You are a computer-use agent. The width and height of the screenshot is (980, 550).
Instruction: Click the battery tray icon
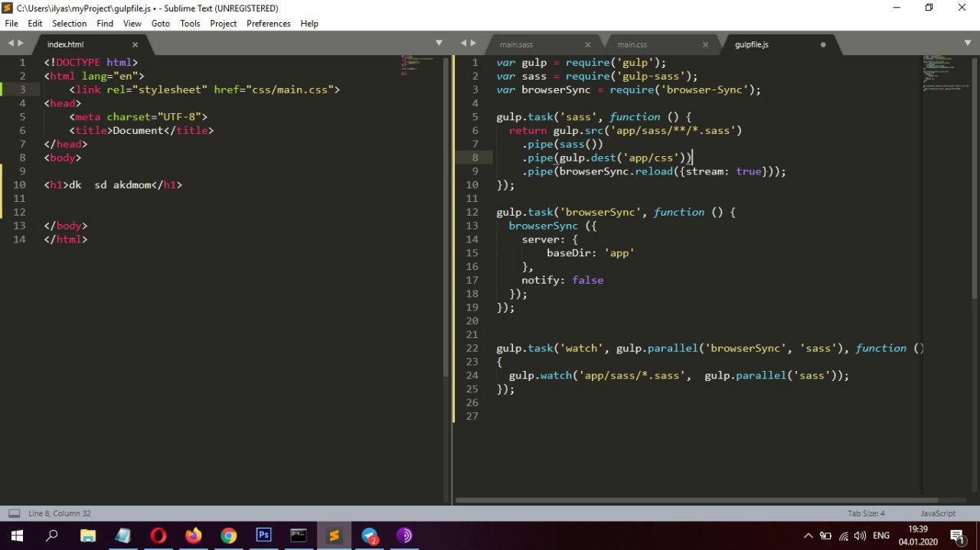(x=826, y=536)
